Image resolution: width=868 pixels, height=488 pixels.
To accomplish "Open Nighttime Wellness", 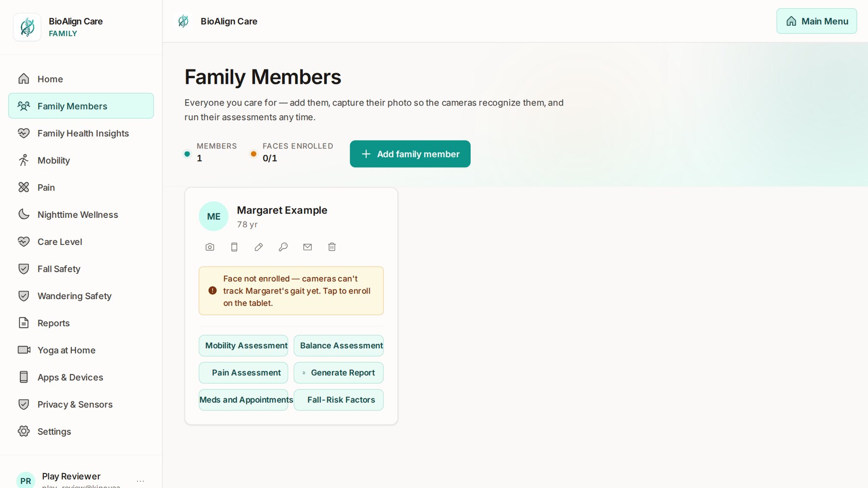I will [x=81, y=214].
